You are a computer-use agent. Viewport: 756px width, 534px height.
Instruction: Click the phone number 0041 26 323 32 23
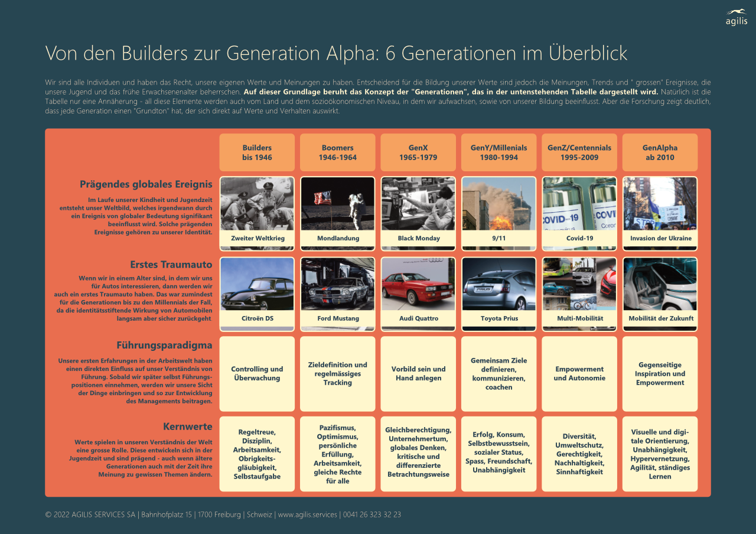(x=372, y=515)
